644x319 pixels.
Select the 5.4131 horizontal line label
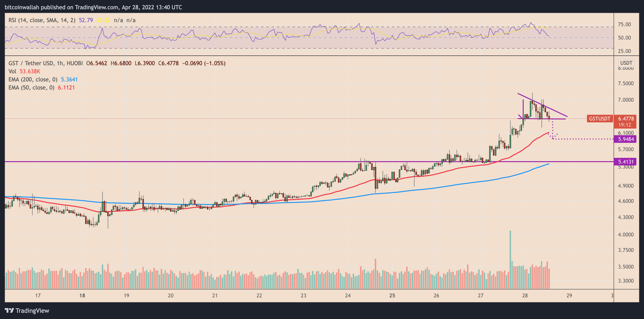tap(626, 162)
